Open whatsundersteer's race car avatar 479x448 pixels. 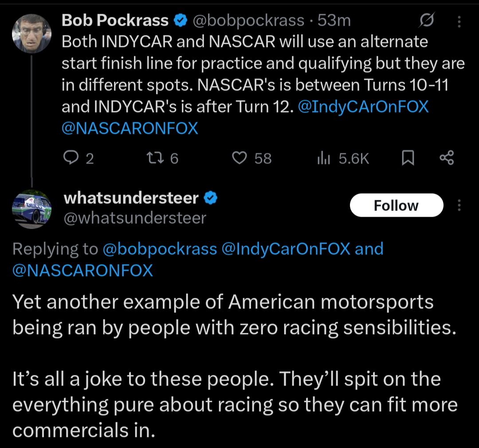(31, 209)
